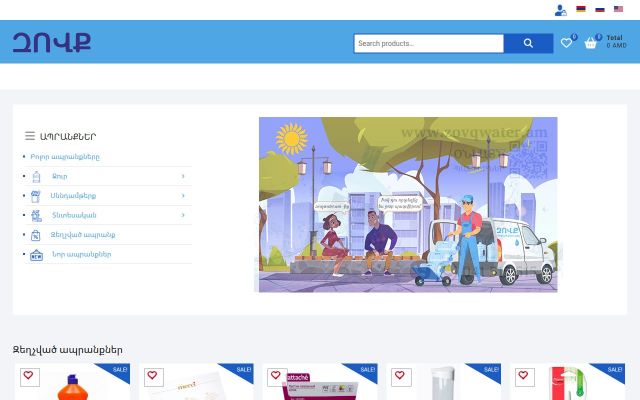Add attaché product to wishlist

pos(276,376)
